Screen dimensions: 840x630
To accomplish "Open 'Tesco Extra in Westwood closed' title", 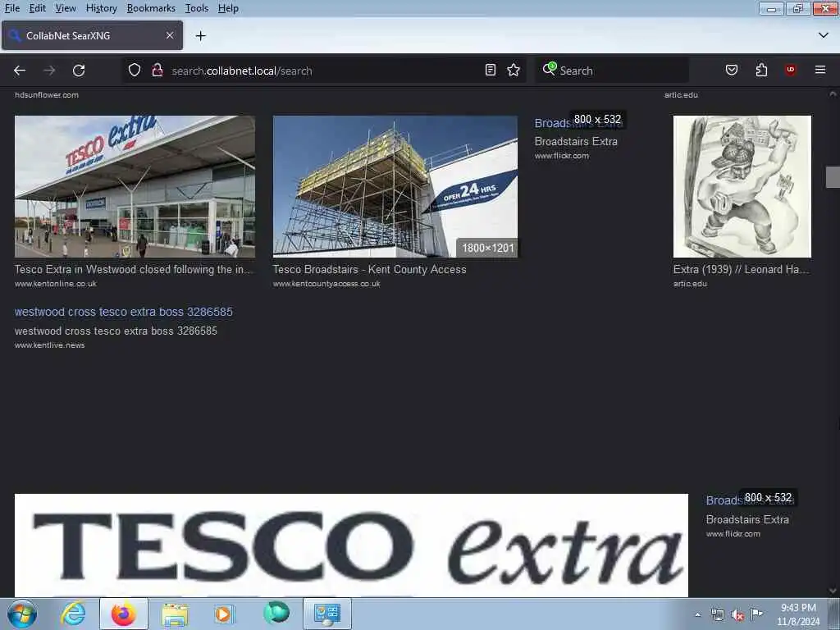I will (133, 269).
